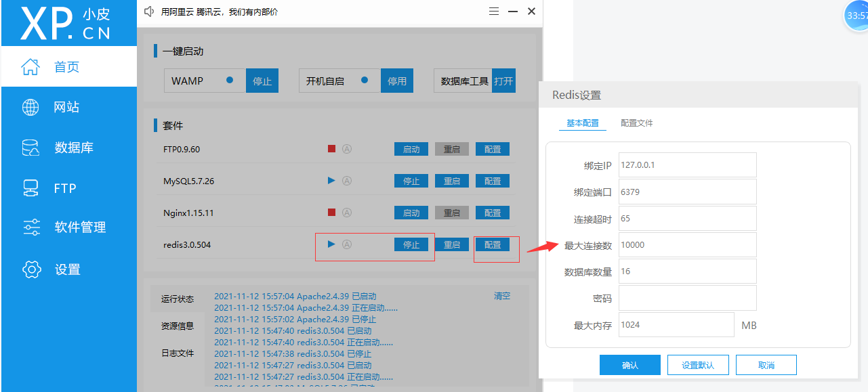The height and width of the screenshot is (392, 868).
Task: Click the announcement text 用阿里云 腾讯云
Action: 220,12
